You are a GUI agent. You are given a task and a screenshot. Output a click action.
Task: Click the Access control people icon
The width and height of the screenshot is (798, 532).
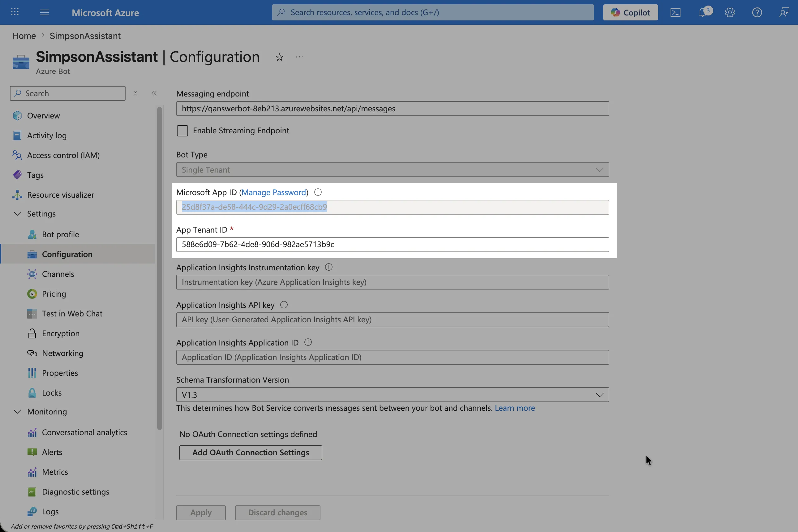pyautogui.click(x=17, y=155)
